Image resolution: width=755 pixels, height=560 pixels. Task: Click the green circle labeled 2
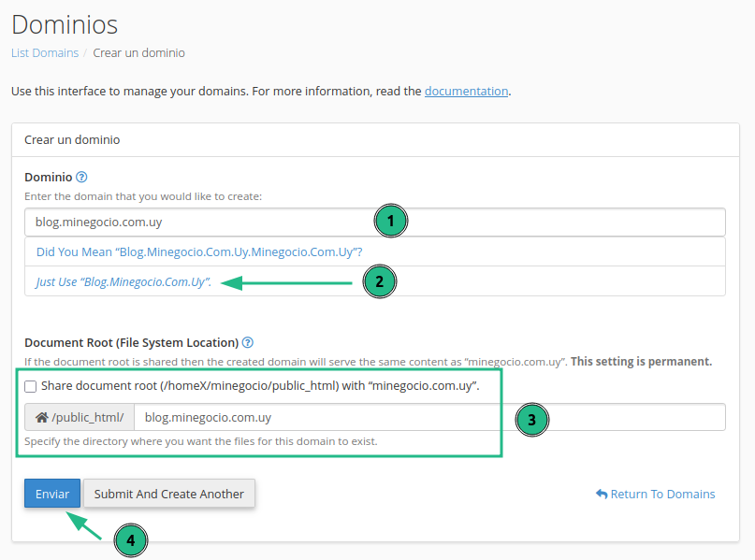[x=379, y=281]
